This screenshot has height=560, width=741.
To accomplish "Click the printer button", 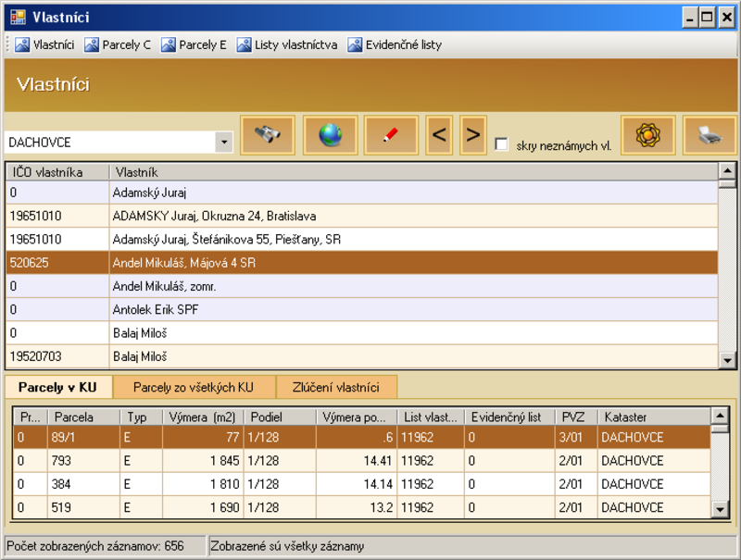I will point(710,135).
